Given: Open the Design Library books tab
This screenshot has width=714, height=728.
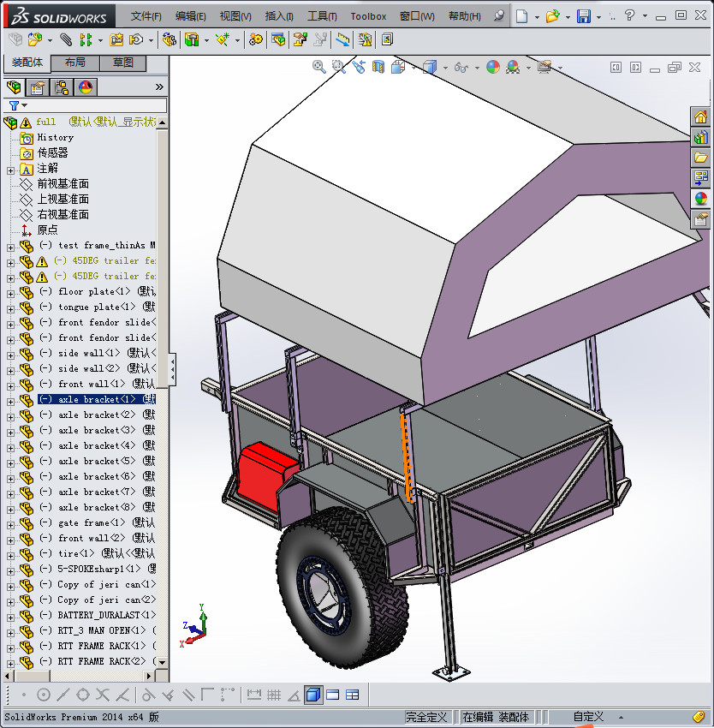Looking at the screenshot, I should (700, 137).
